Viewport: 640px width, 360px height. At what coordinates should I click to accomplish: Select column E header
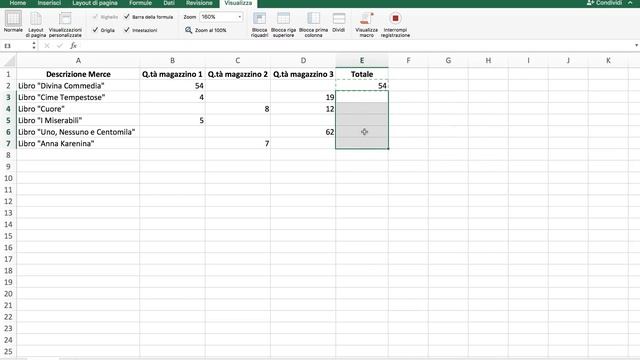tap(362, 60)
